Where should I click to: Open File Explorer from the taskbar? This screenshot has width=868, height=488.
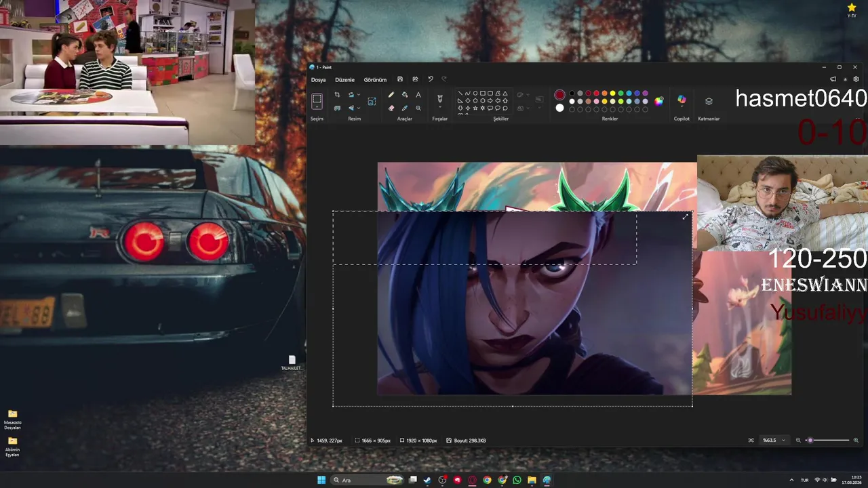click(x=532, y=480)
